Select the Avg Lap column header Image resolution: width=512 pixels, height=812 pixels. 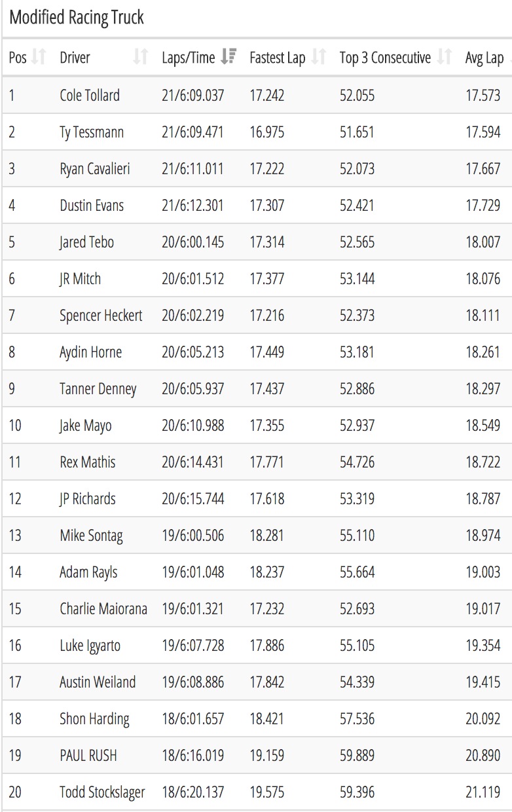485,58
